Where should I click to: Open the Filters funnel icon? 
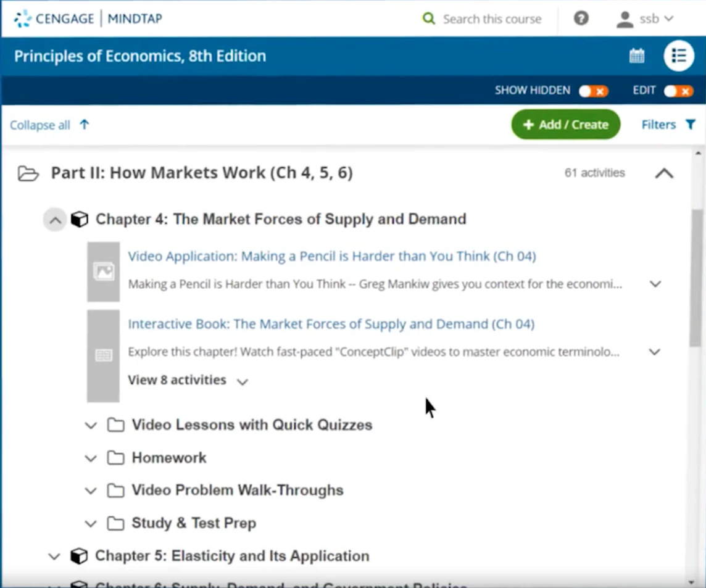click(692, 124)
